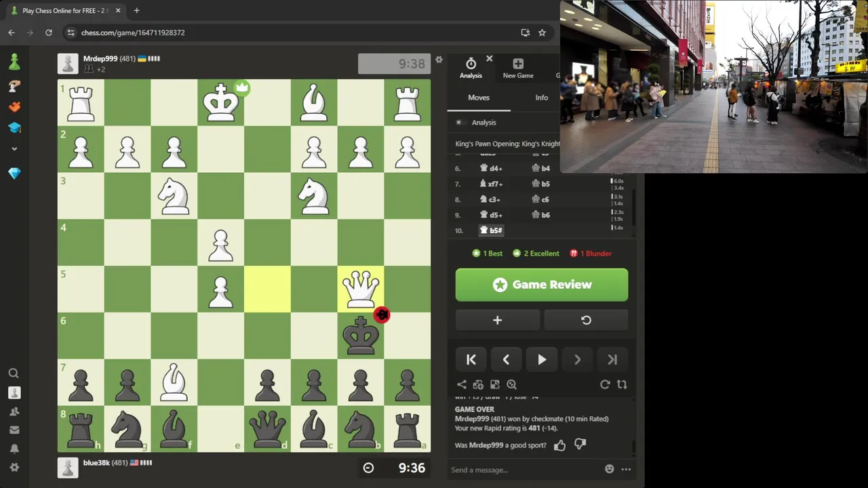Click the black king on b6
The image size is (868, 488).
tap(361, 335)
